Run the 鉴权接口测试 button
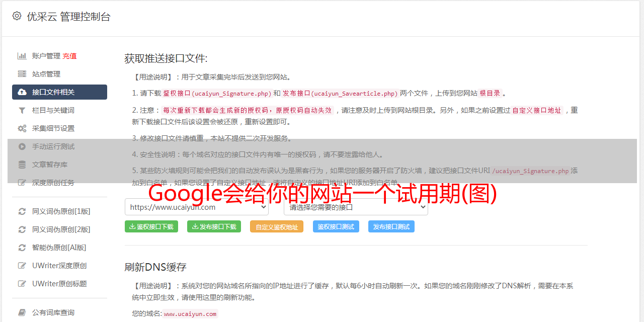 pos(336,226)
